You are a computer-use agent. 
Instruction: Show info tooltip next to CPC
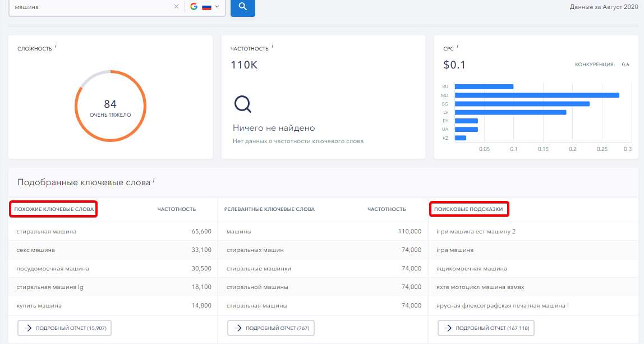click(458, 46)
